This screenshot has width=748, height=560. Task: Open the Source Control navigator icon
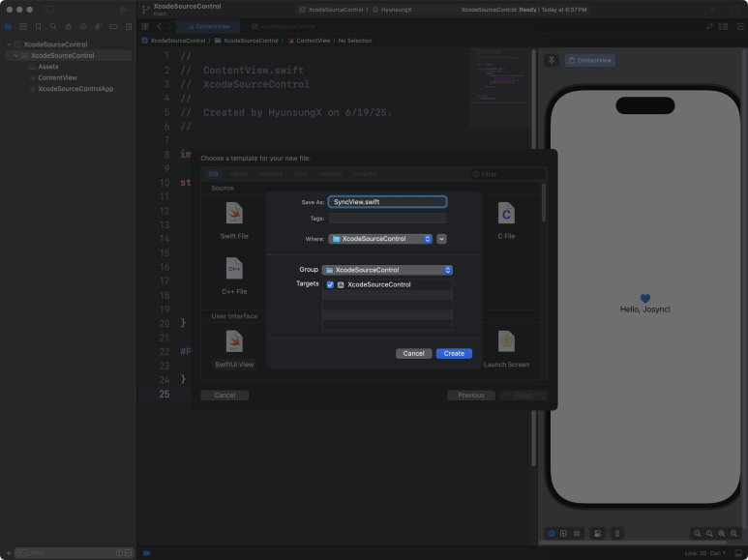(x=23, y=27)
